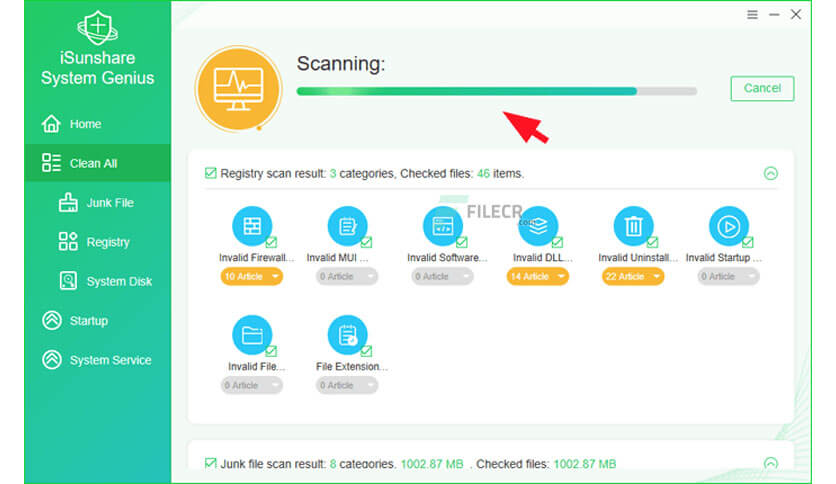Open the hamburger menu in title bar
The height and width of the screenshot is (484, 836).
coord(752,15)
